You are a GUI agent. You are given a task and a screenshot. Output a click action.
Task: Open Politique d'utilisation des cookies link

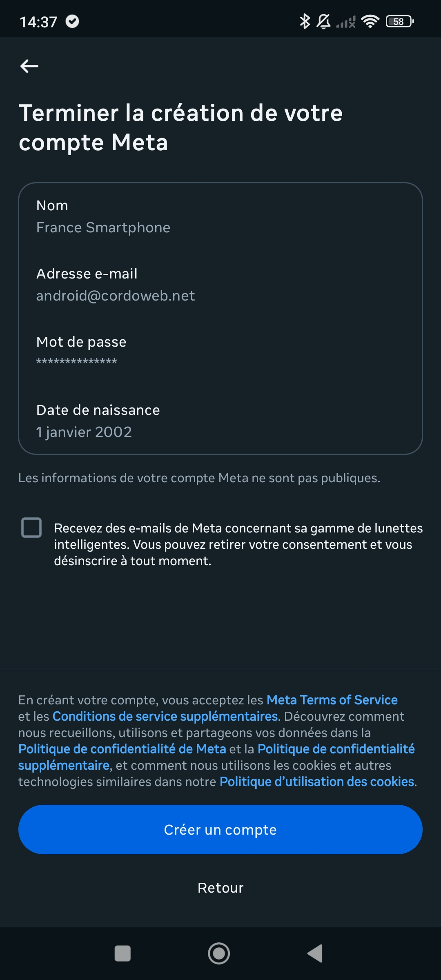coord(317,782)
